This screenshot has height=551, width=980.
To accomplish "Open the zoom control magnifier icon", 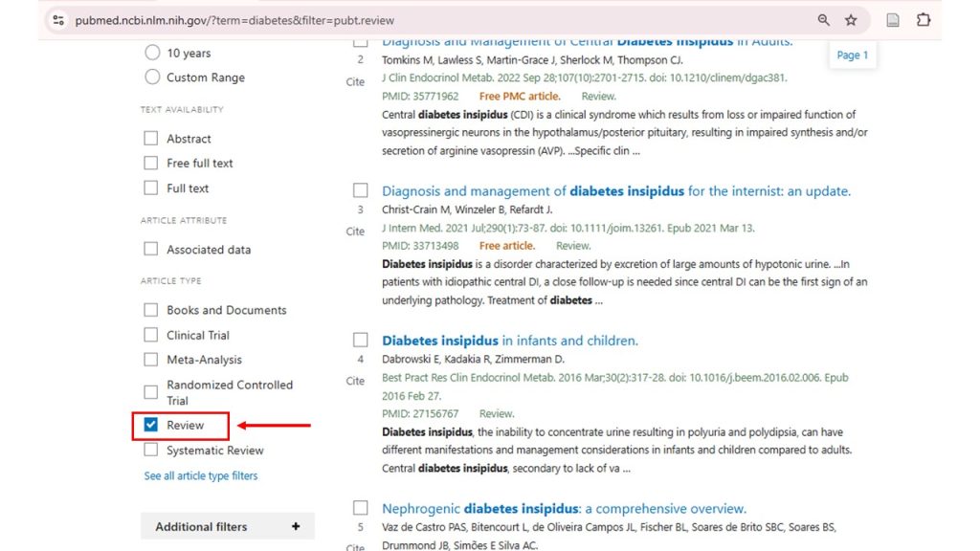I will 825,18.
